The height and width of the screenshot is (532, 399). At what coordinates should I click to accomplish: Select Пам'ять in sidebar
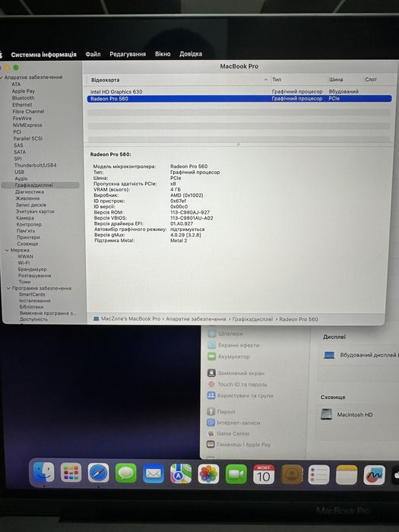pyautogui.click(x=25, y=231)
